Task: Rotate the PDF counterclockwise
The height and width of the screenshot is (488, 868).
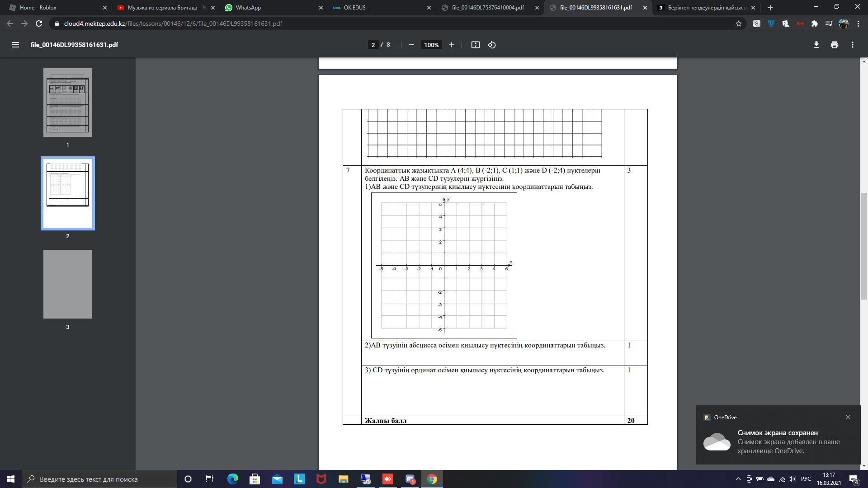Action: 492,45
